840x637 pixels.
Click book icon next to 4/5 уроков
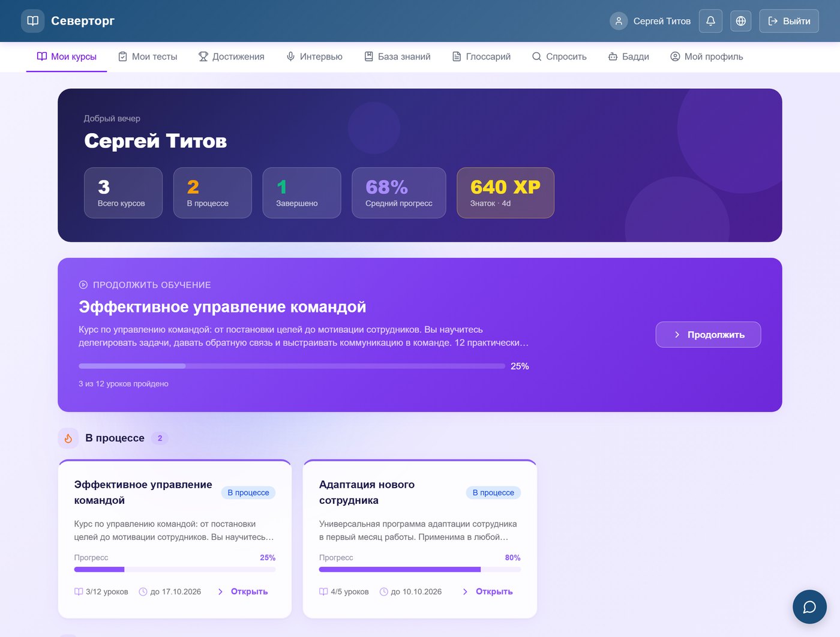[323, 591]
